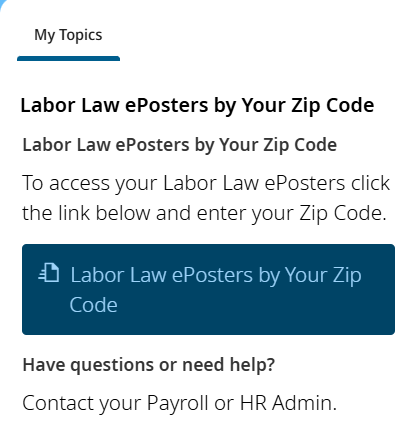Click the word 'Code' inside blue button

(94, 305)
